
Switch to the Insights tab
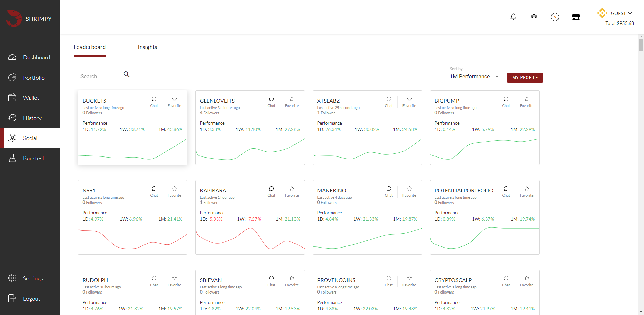pos(147,47)
